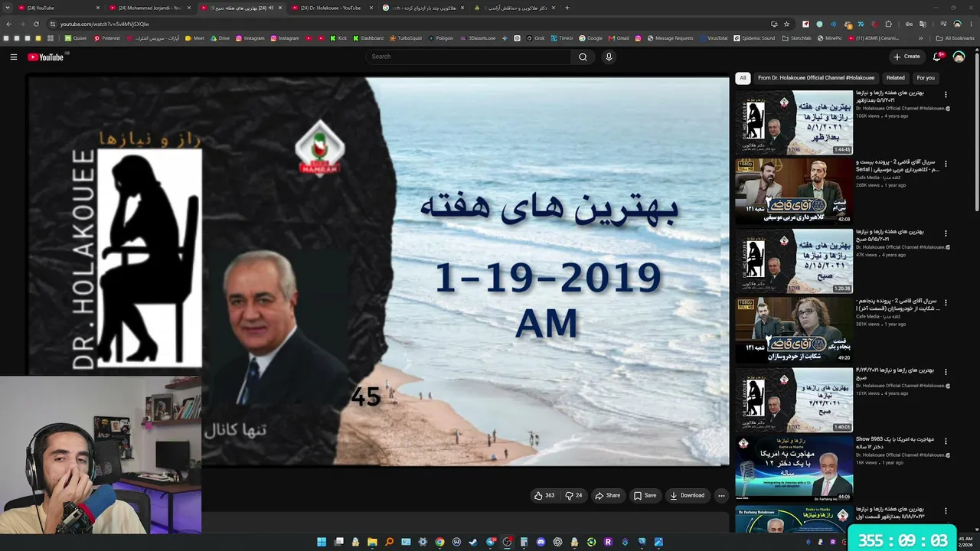Switch to '(24) Dr. Holakouee - YouTube' tab
Viewport: 980px width, 551px height.
pos(331,8)
